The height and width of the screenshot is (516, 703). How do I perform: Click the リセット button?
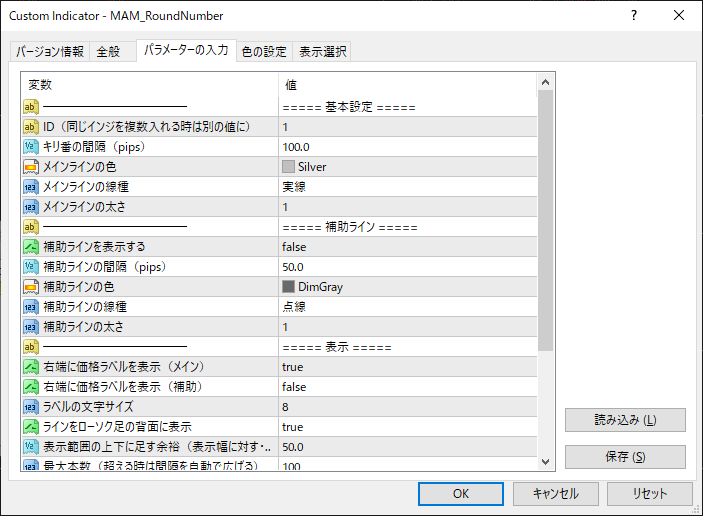point(650,494)
